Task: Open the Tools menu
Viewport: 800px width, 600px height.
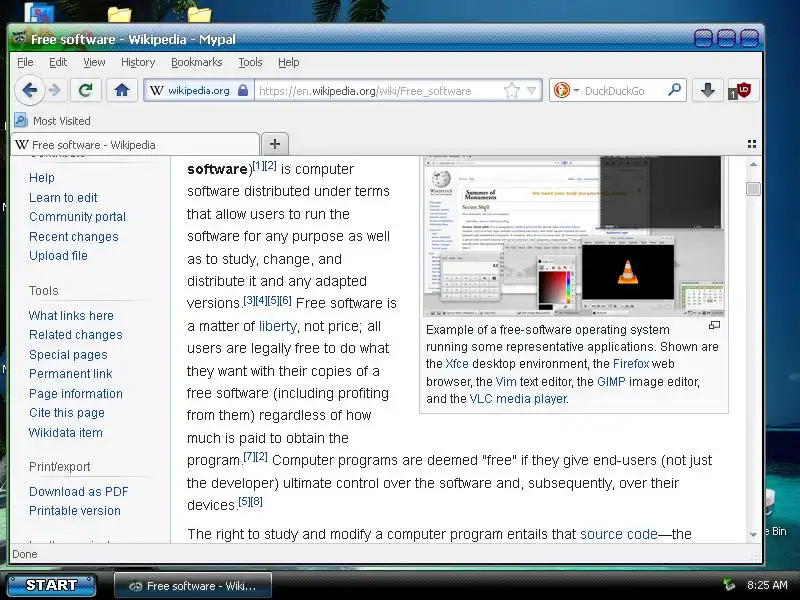Action: click(250, 62)
